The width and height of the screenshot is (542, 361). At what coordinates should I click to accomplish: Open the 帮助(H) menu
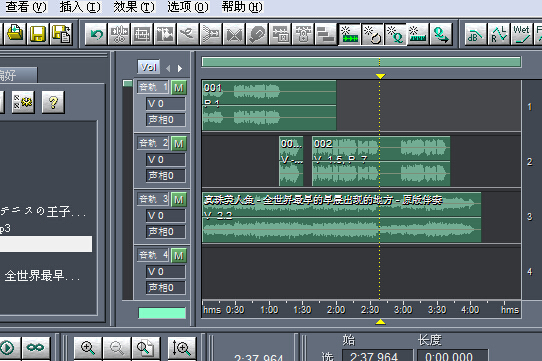click(x=242, y=7)
